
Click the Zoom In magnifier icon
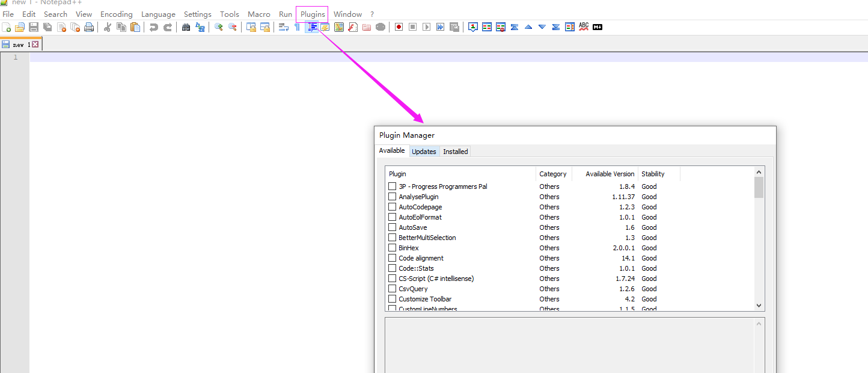[218, 27]
